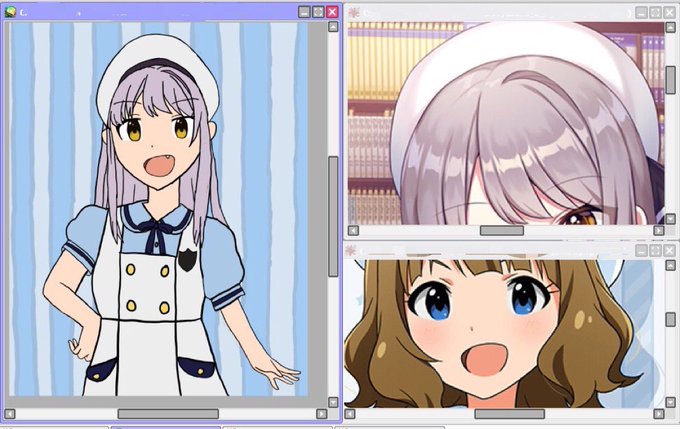
Task: Click the down arrow of the top-right window's vertical scrollbar
Action: [670, 219]
